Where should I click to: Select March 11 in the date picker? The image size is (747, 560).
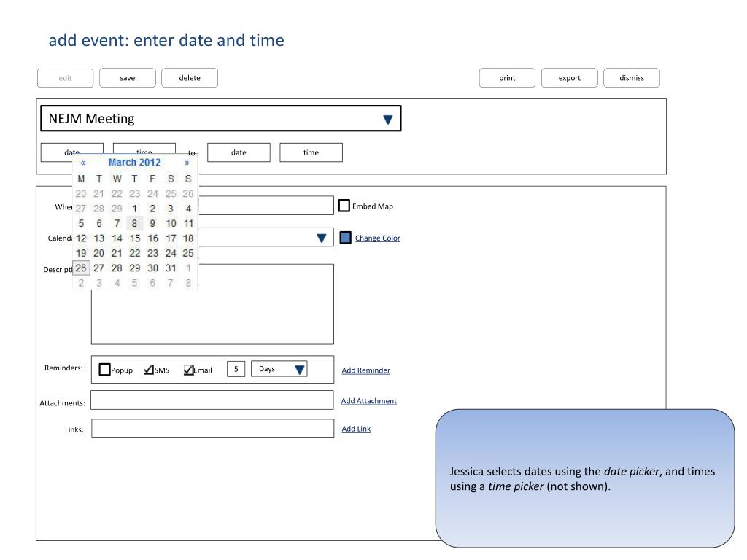pos(188,223)
